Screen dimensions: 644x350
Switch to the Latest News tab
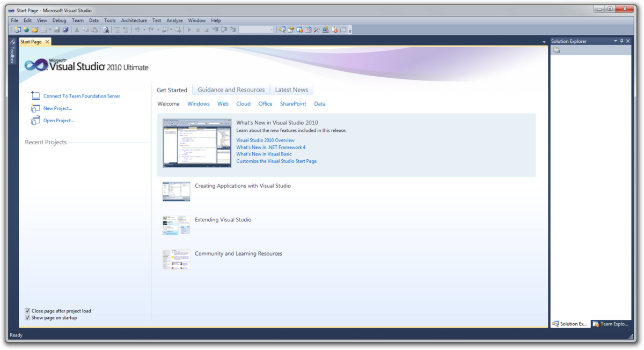291,90
